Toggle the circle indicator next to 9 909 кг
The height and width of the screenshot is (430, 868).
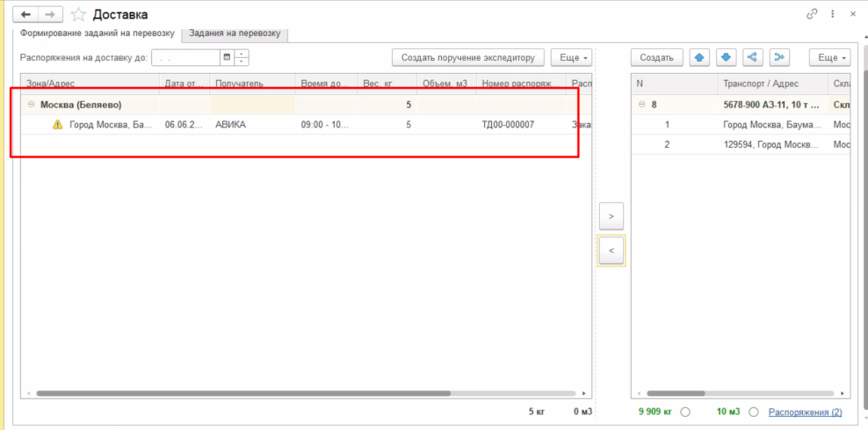(x=684, y=412)
